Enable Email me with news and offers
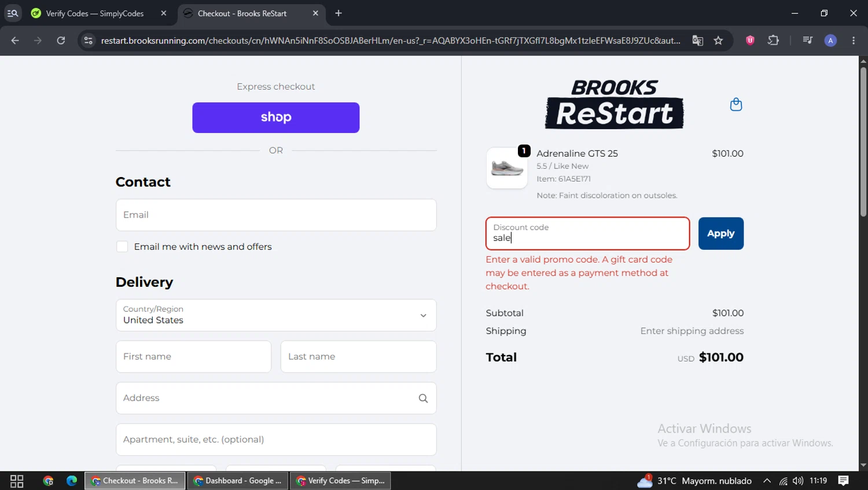The width and height of the screenshot is (868, 490). coord(122,247)
